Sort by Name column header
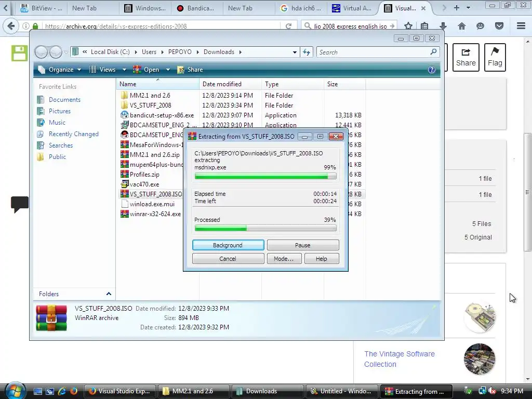Image resolution: width=532 pixels, height=399 pixels. click(x=158, y=84)
